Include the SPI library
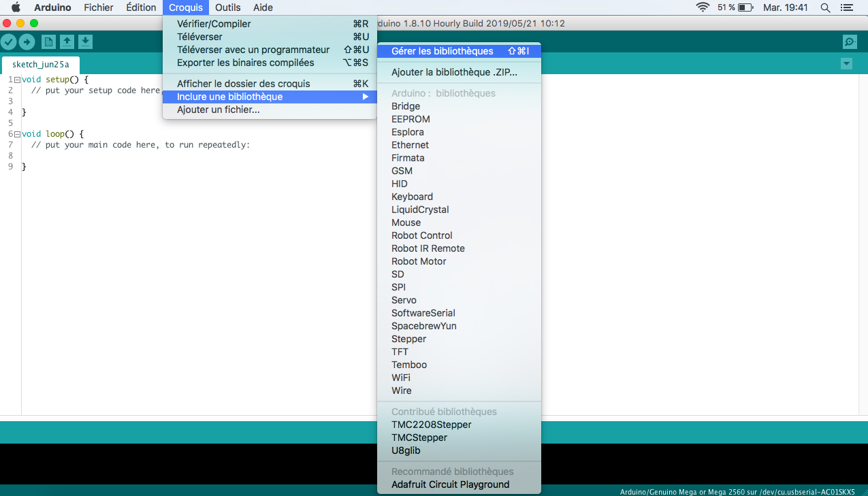The image size is (868, 496). (x=460, y=287)
